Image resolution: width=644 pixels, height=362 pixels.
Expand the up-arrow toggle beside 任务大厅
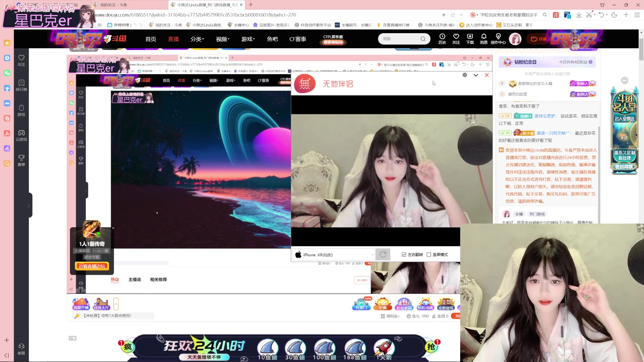(x=116, y=304)
